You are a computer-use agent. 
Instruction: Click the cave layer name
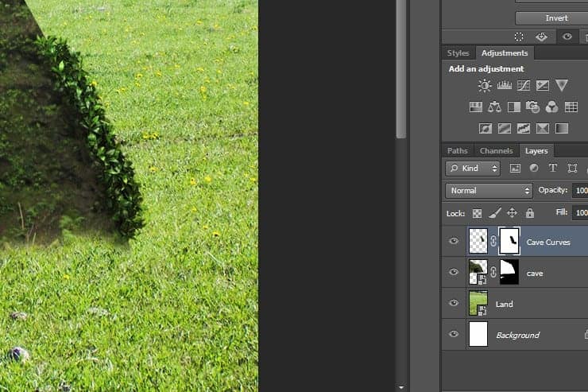click(535, 274)
